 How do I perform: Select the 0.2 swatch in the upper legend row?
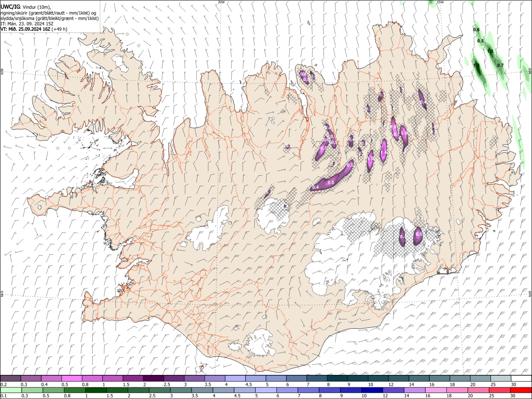11,378
